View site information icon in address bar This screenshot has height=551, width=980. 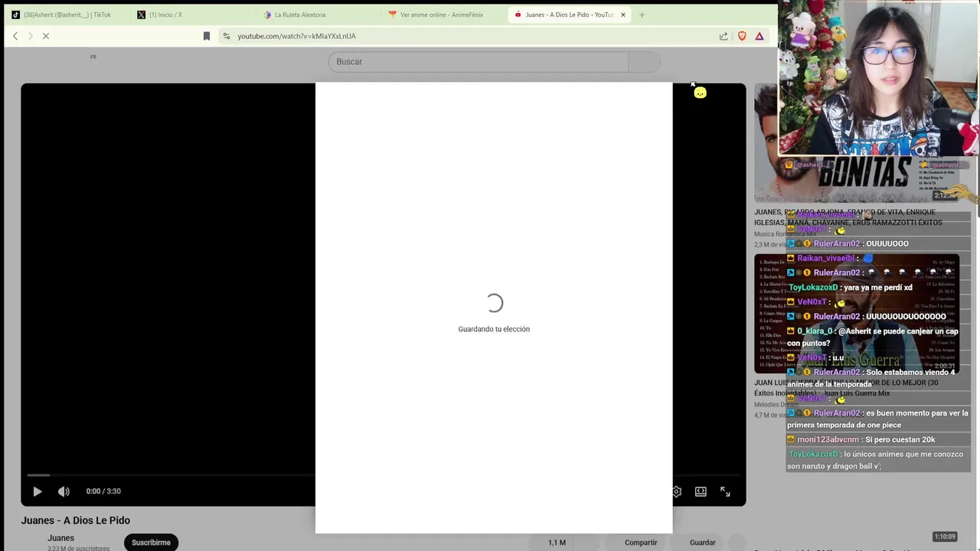(x=227, y=36)
